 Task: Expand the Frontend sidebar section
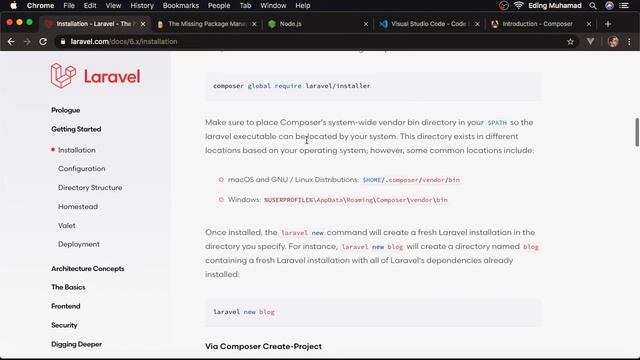[65, 306]
